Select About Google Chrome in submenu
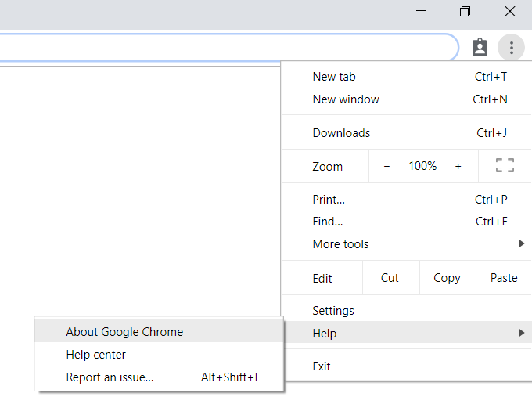 pos(159,331)
